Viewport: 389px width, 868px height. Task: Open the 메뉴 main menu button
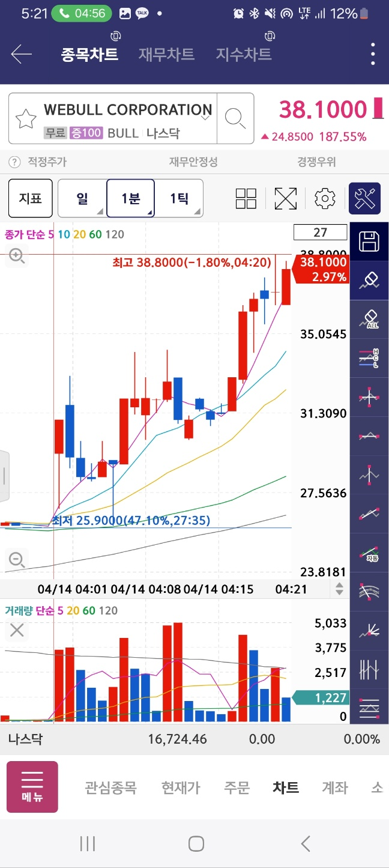point(32,787)
